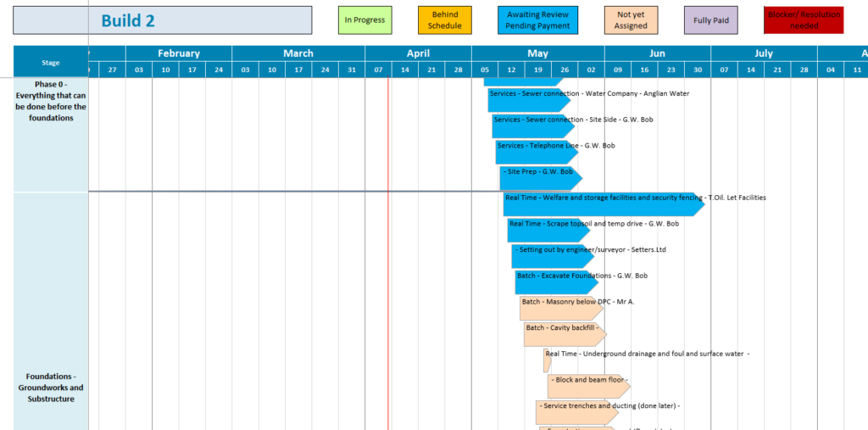Click the "Build 2" title cell
This screenshot has width=868, height=430.
pos(163,21)
